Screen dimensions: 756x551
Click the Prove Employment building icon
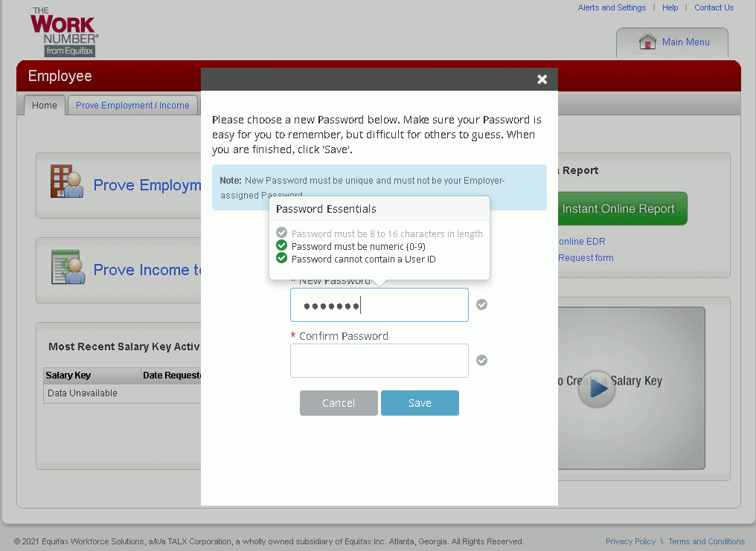point(67,181)
